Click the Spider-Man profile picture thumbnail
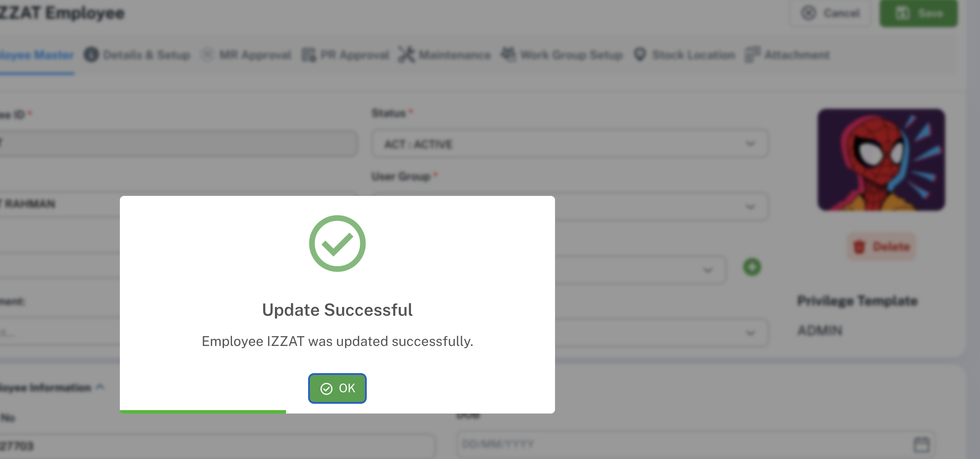 pos(881,160)
